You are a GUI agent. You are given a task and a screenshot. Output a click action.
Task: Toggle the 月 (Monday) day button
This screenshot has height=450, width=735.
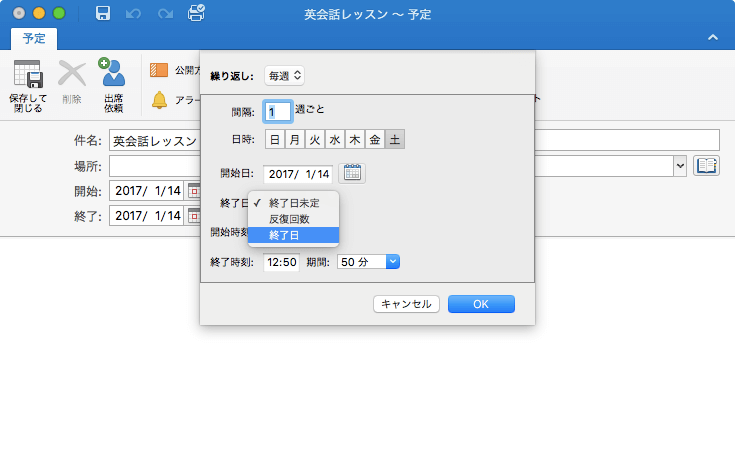point(295,140)
